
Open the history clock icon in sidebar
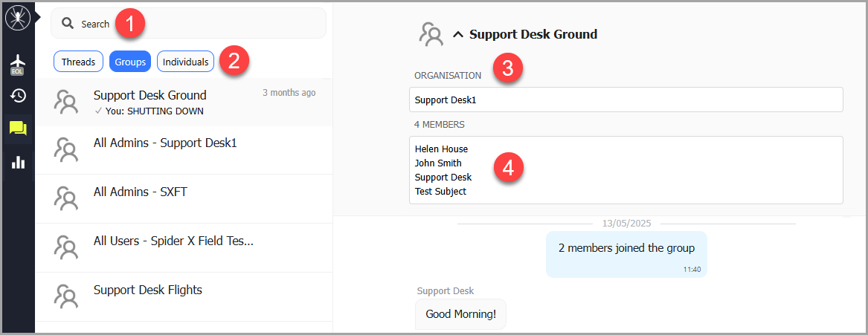(18, 96)
